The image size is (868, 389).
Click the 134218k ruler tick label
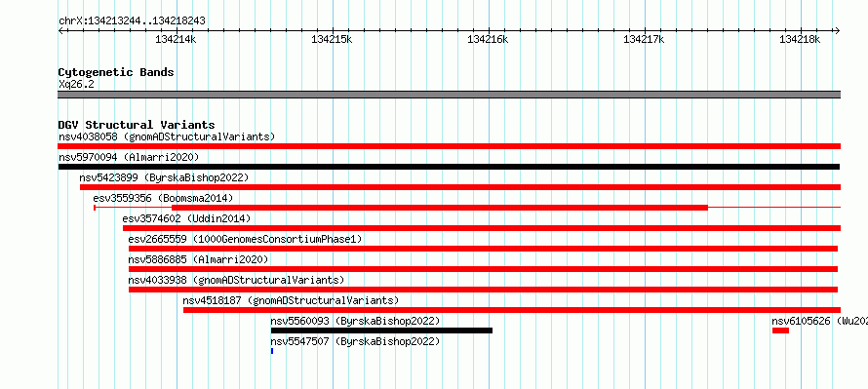801,39
